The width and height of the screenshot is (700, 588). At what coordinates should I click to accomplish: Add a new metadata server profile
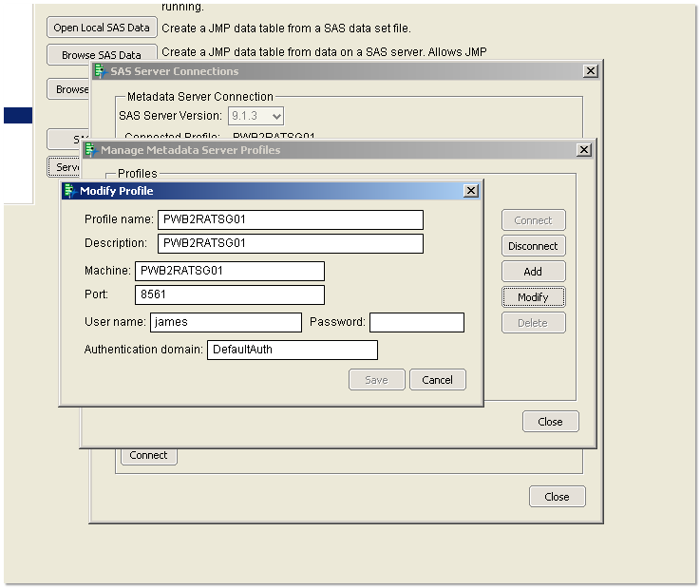click(533, 272)
